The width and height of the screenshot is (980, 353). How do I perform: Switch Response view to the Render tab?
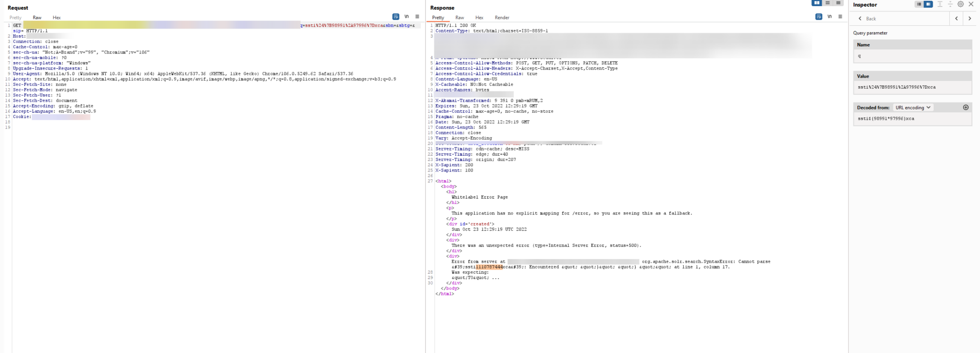502,18
